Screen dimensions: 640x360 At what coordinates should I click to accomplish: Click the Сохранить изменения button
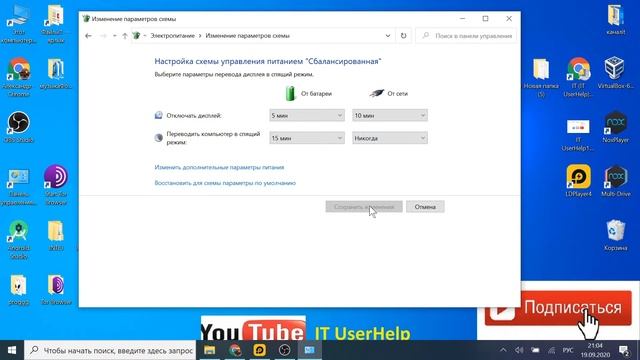[364, 207]
